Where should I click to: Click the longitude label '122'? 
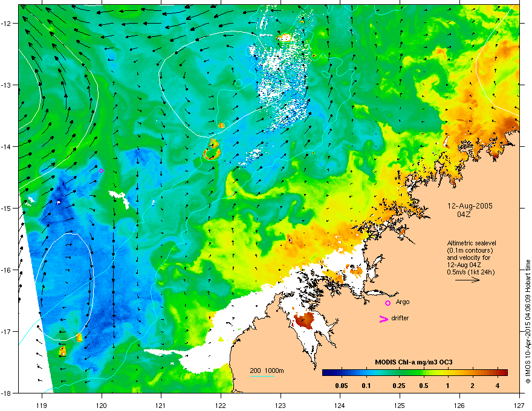(x=221, y=405)
